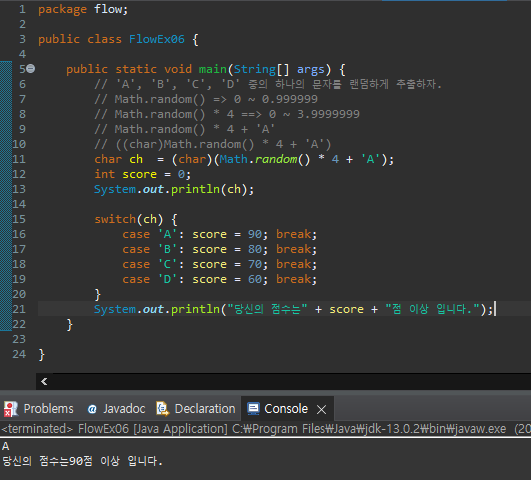
Task: Click the value 80 in case 'B'
Action: [x=255, y=249]
